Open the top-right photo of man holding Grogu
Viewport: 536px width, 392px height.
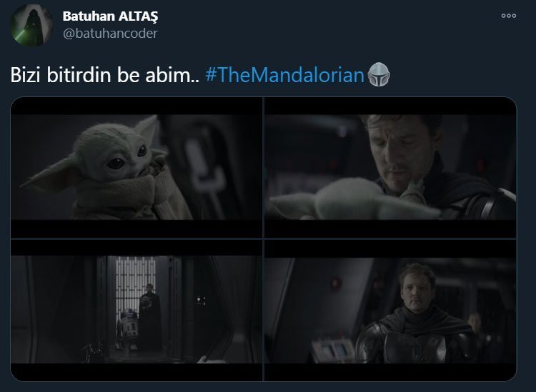(390, 167)
